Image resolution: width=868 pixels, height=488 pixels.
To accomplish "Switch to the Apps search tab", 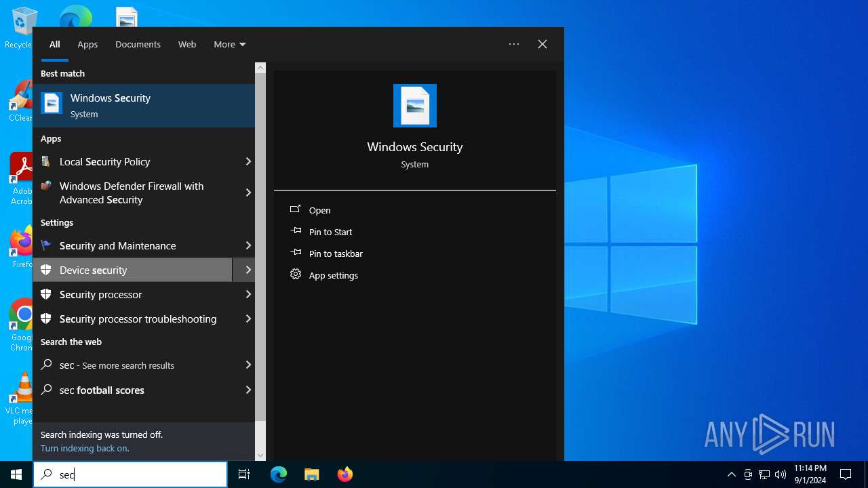I will [x=87, y=44].
